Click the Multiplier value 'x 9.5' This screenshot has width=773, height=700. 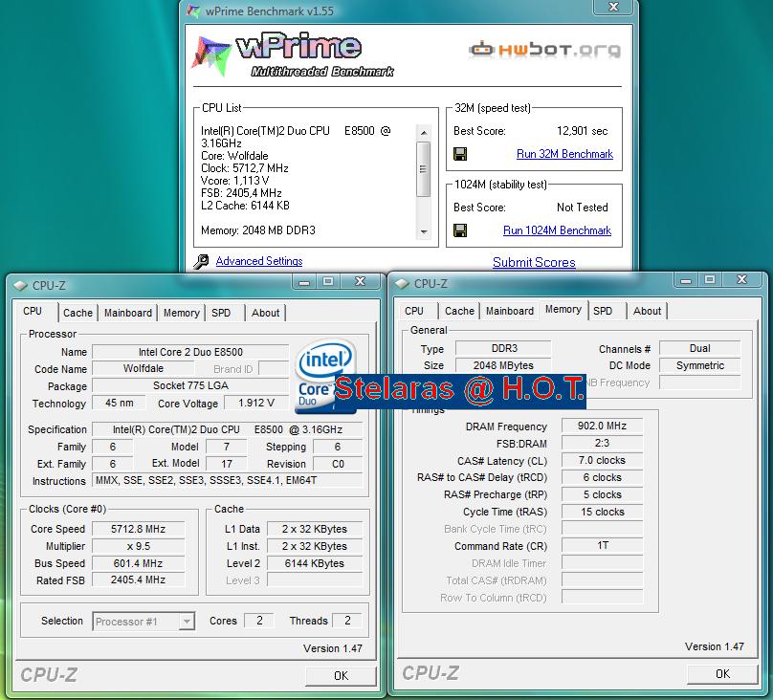[x=138, y=546]
